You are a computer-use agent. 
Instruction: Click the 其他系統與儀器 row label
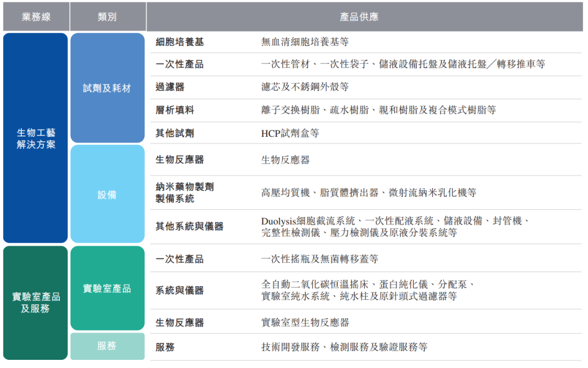tap(189, 226)
